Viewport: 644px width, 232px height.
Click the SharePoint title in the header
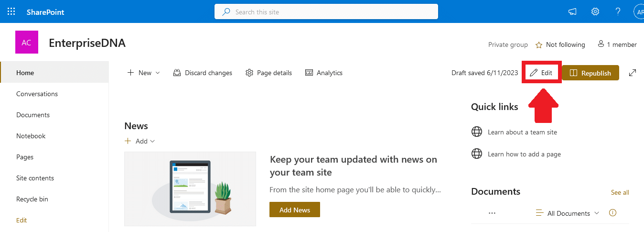(45, 12)
